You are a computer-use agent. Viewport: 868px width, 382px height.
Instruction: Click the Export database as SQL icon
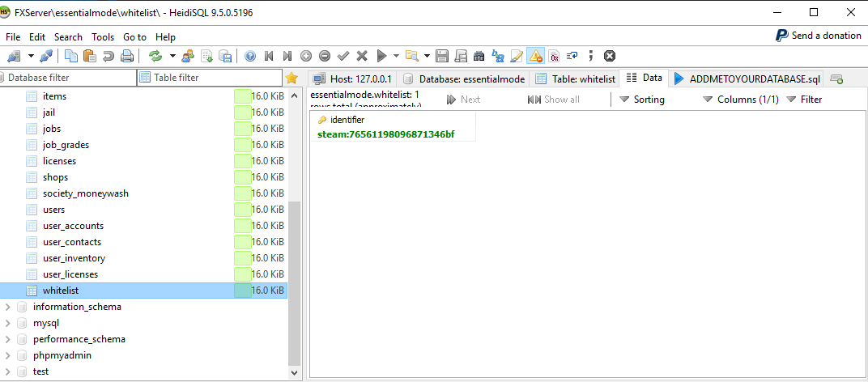207,56
